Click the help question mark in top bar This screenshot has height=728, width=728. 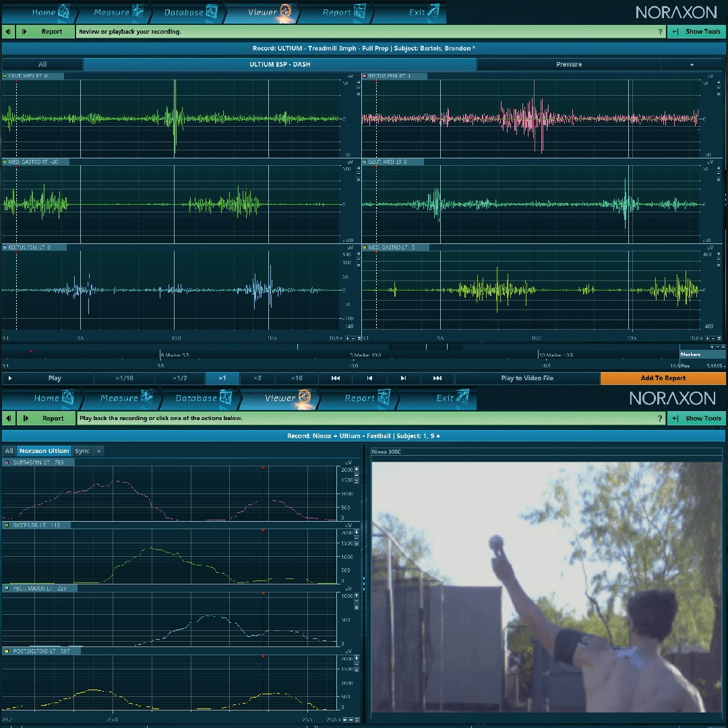point(660,32)
